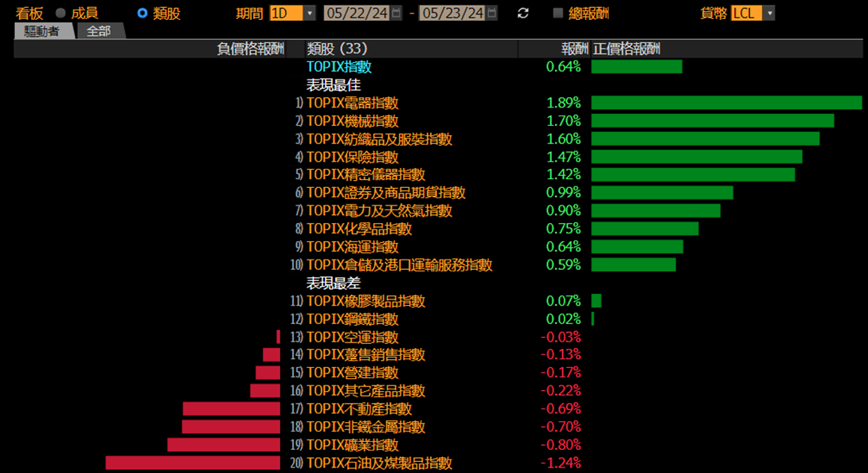Select TOPIX電力及天然氣指數 row
This screenshot has height=473, width=868.
(379, 210)
